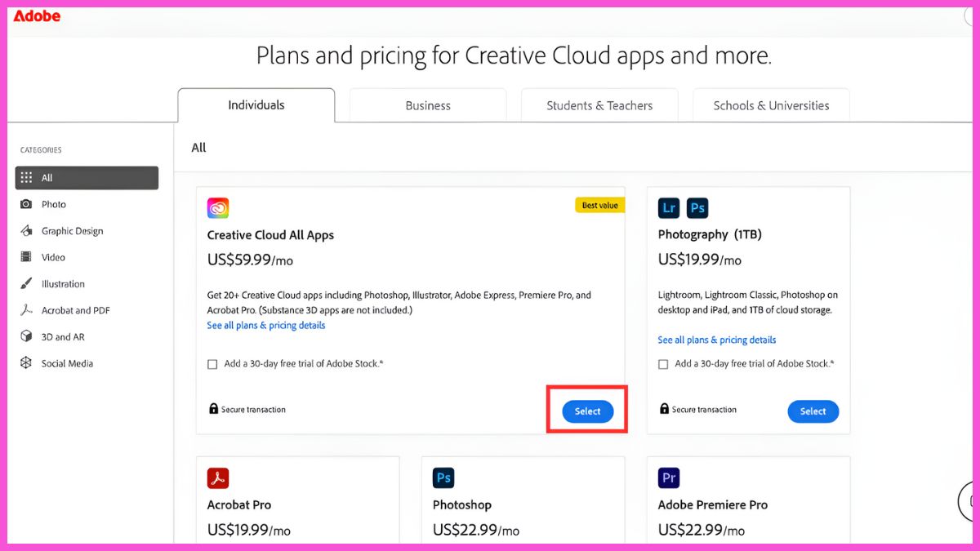Click the Ps icon on the Photoshop card
This screenshot has width=980, height=551.
click(443, 478)
